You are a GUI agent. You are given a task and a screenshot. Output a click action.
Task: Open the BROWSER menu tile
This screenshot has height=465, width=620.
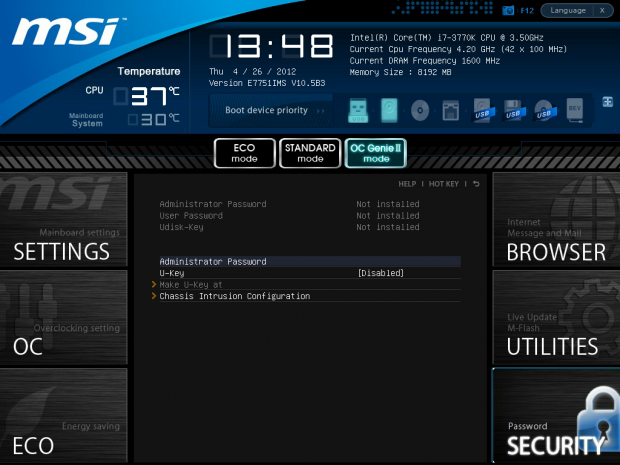coord(556,219)
